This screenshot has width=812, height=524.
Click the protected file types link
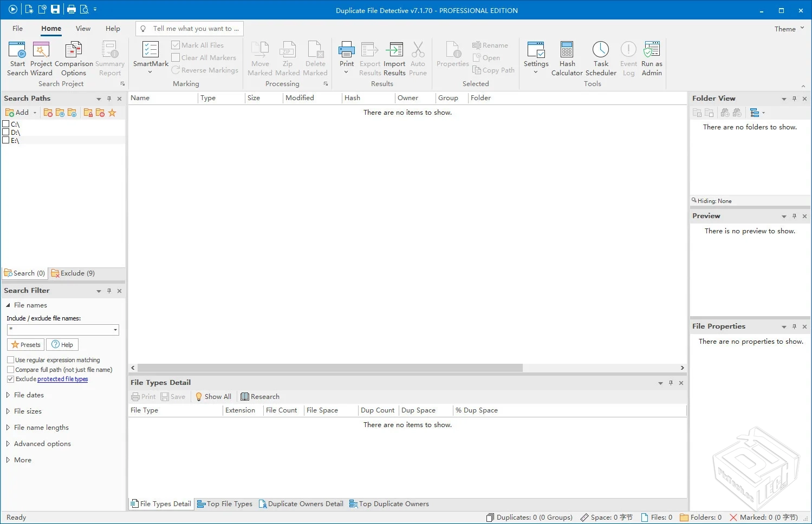(x=62, y=379)
